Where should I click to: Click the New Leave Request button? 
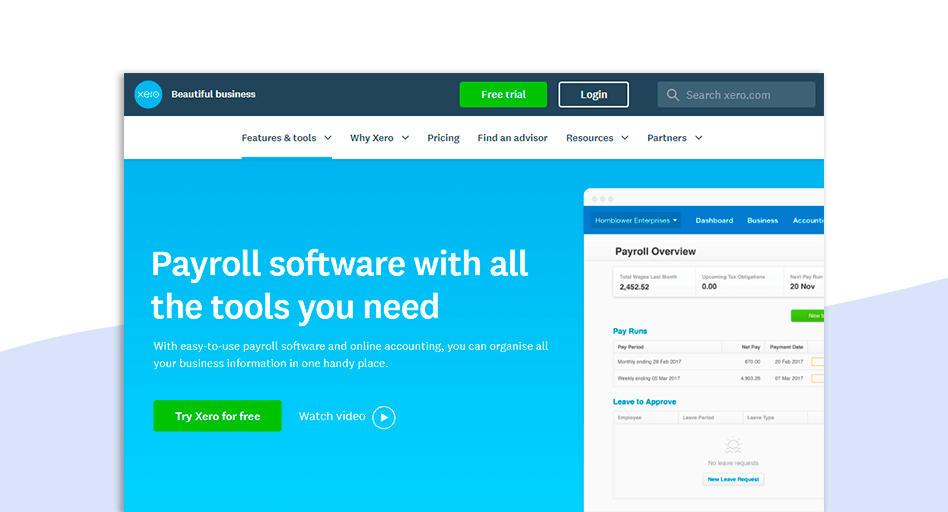coord(733,479)
